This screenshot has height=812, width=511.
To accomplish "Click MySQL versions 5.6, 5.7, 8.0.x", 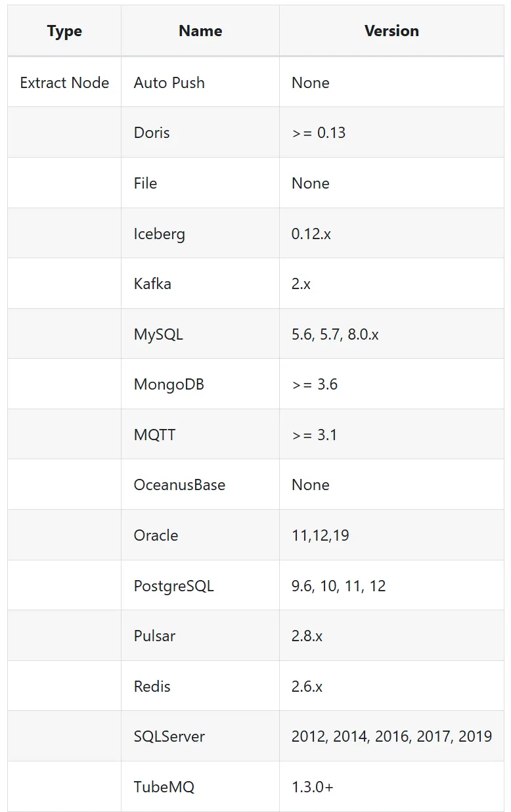I will point(335,334).
